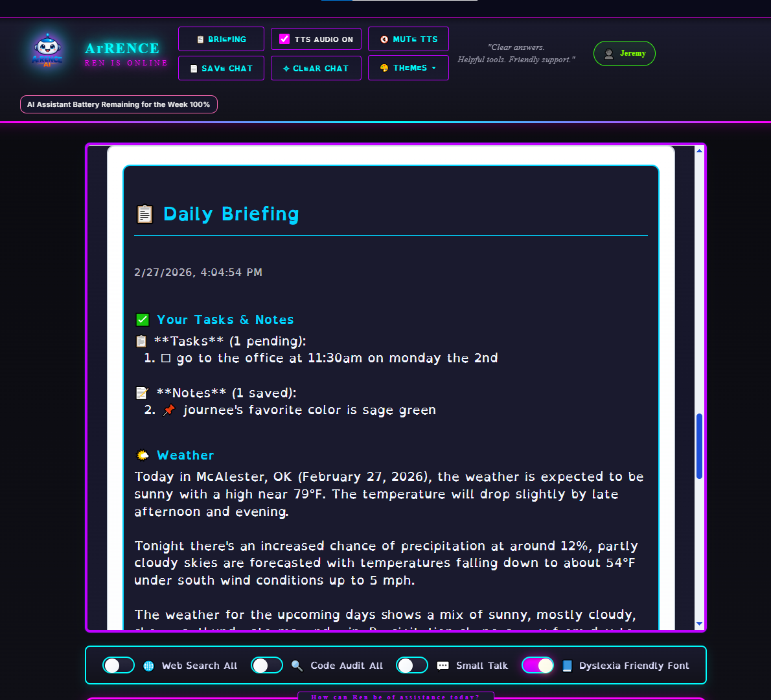Click the ArRENCE robot logo
Image resolution: width=771 pixels, height=700 pixels.
tap(47, 49)
